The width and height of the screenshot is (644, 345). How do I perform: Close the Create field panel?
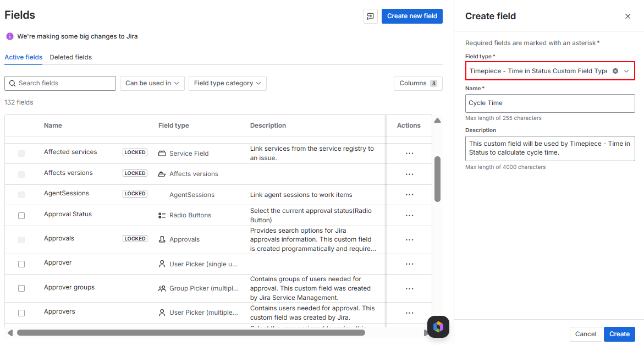point(628,17)
